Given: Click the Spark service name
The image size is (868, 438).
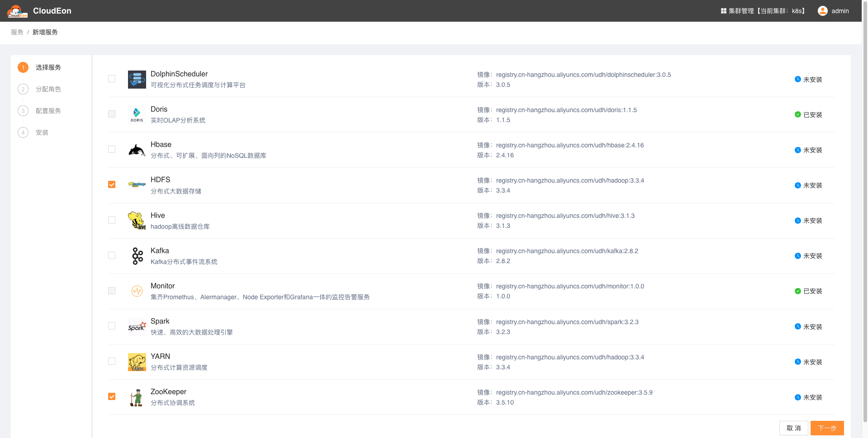Looking at the screenshot, I should (160, 321).
